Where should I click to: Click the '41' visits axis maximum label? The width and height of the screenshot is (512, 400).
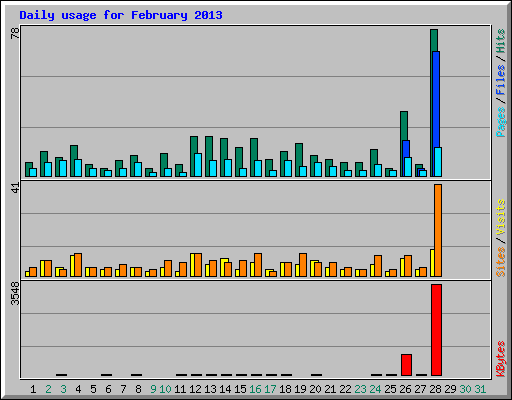[x=15, y=188]
